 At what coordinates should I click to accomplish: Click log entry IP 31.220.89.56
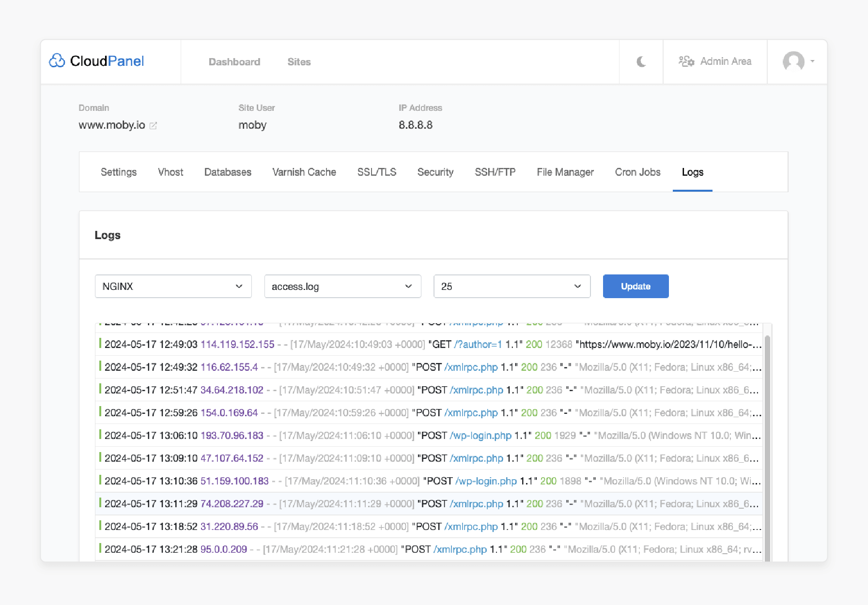[229, 527]
